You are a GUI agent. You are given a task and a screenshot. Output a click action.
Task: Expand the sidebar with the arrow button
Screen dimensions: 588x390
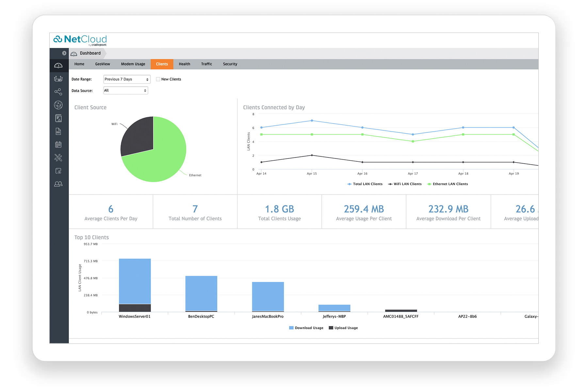(64, 53)
